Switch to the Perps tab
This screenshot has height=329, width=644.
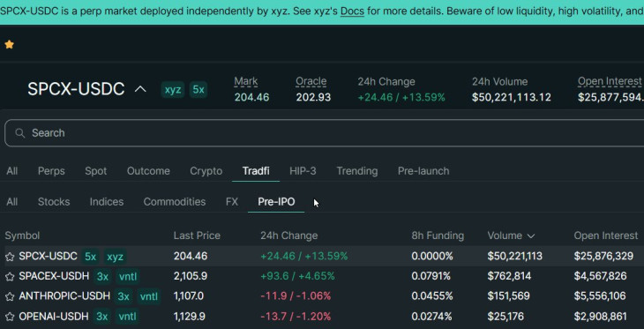click(x=51, y=171)
